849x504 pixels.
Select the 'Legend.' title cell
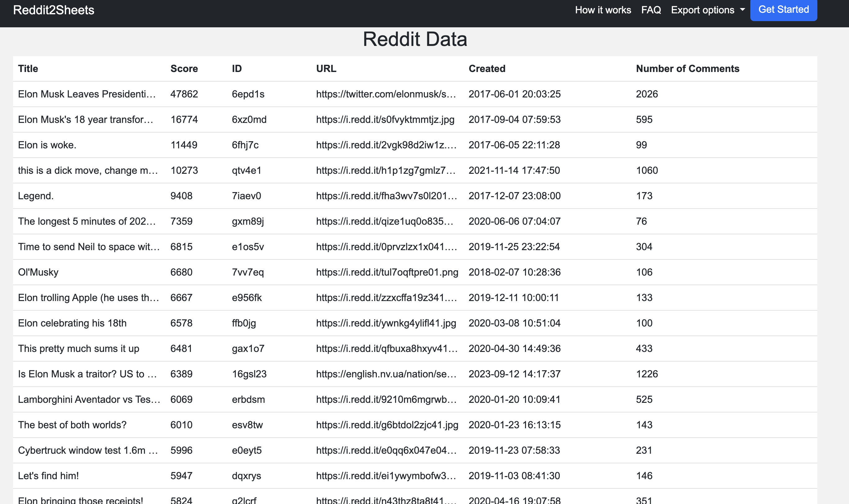(36, 196)
